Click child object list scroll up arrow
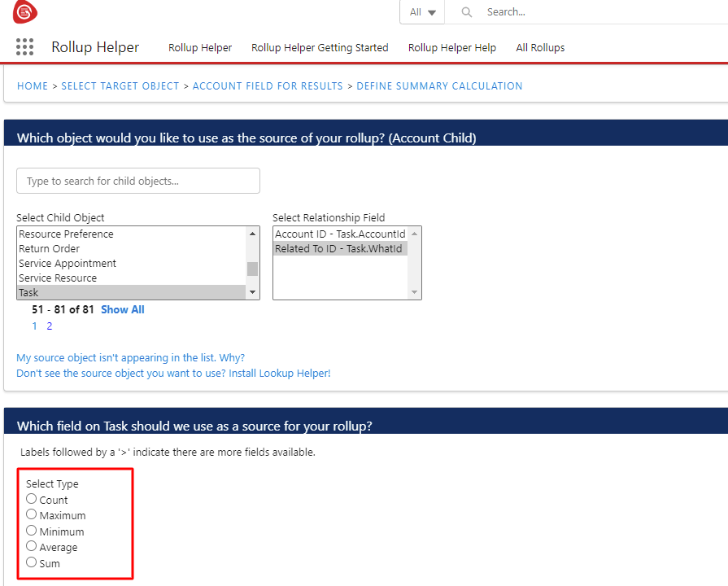The height and width of the screenshot is (586, 728). [x=253, y=234]
